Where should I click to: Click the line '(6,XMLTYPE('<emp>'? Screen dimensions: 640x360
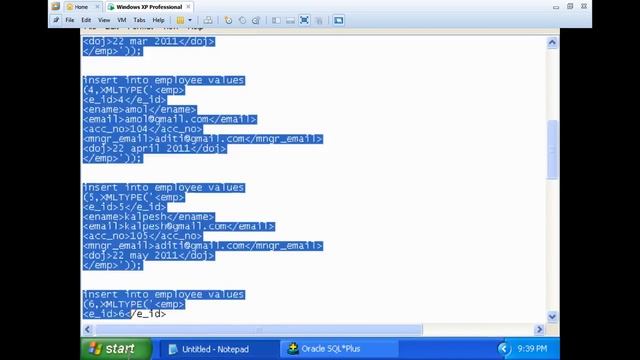[134, 304]
